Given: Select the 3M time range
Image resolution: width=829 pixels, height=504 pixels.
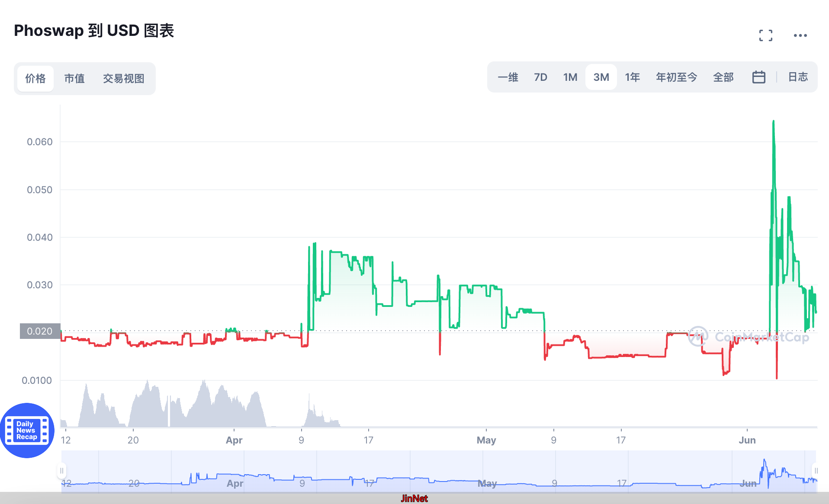Looking at the screenshot, I should click(x=601, y=77).
